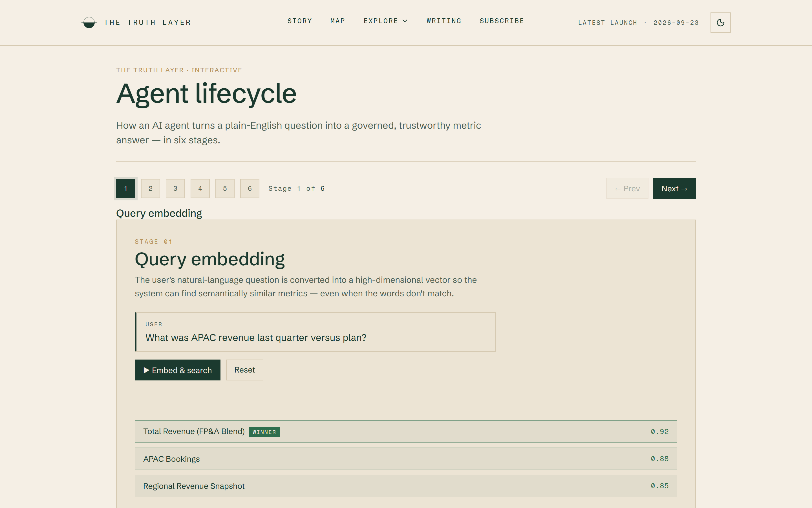Go to stage 4
Viewport: 812px width, 508px height.
pos(200,189)
